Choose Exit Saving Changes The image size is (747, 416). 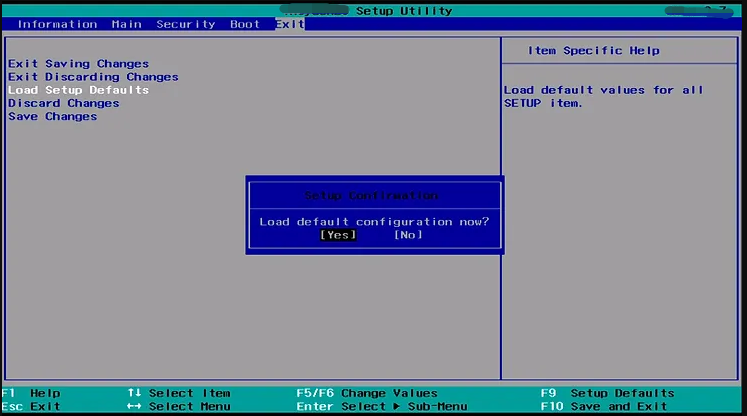[79, 64]
